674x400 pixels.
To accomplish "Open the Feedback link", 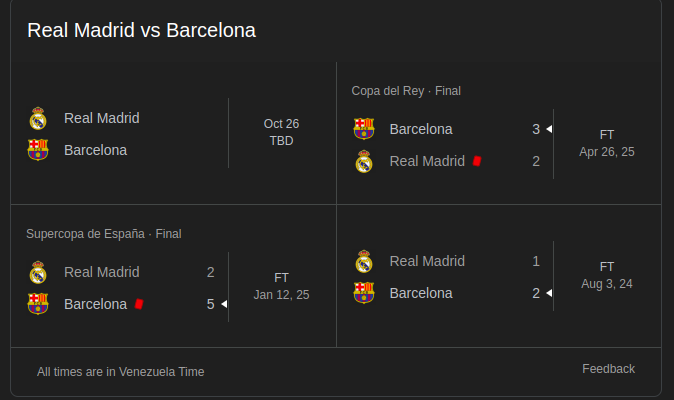I will click(x=608, y=369).
